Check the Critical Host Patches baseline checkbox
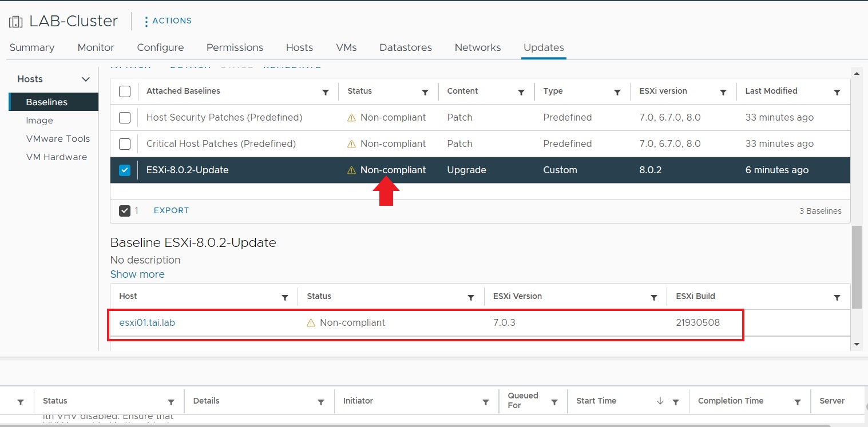Viewport: 868px width, 427px height. pos(125,144)
